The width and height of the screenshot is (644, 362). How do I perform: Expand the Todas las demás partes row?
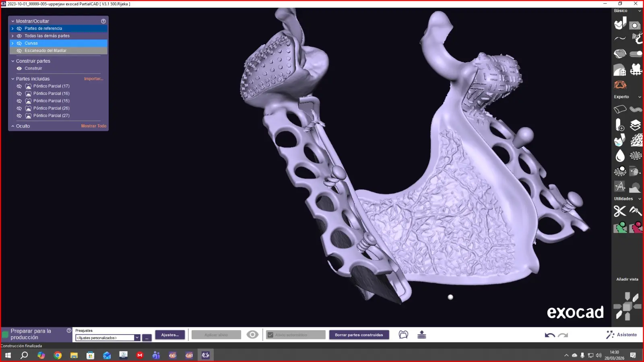[x=12, y=36]
